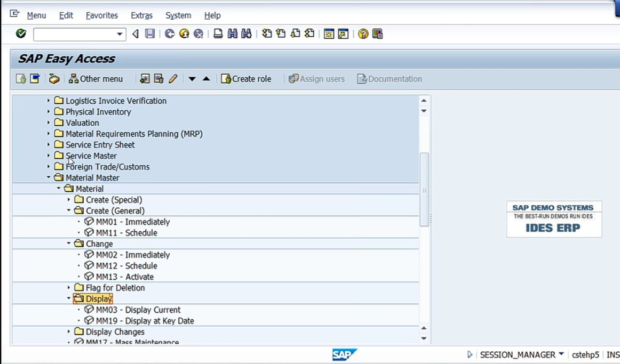Open the Help menu
Image resolution: width=620 pixels, height=364 pixels.
tap(212, 15)
